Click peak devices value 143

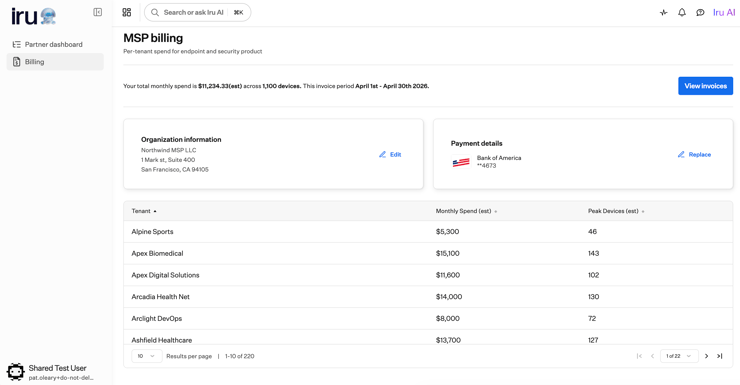593,253
